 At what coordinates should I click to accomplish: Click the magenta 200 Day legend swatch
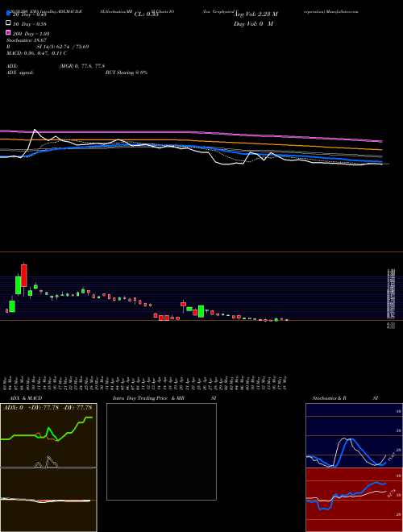click(9, 33)
